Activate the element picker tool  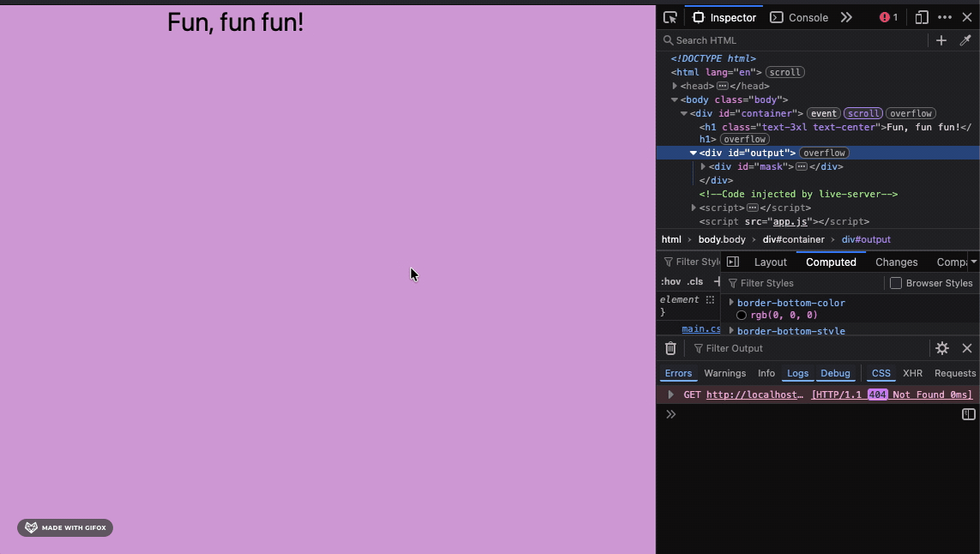670,16
